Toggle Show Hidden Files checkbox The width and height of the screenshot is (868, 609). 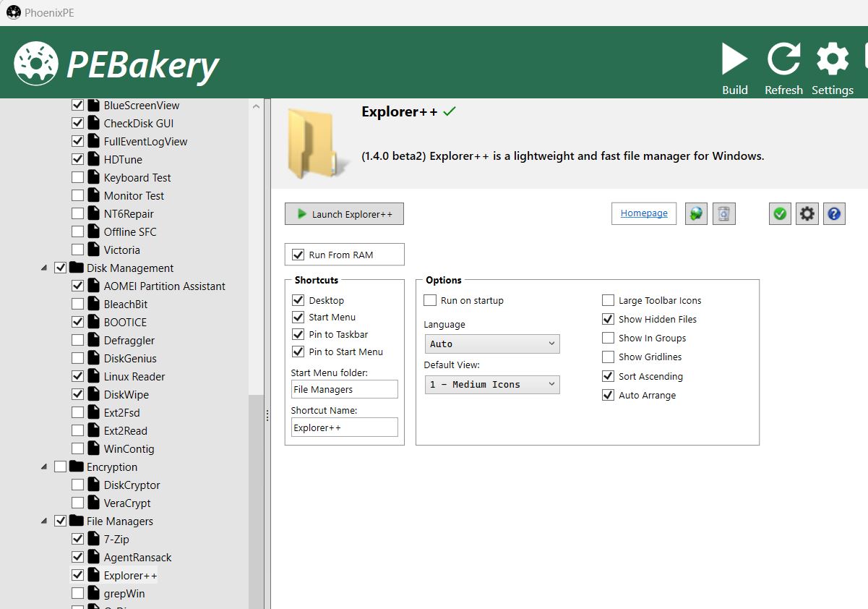(608, 319)
